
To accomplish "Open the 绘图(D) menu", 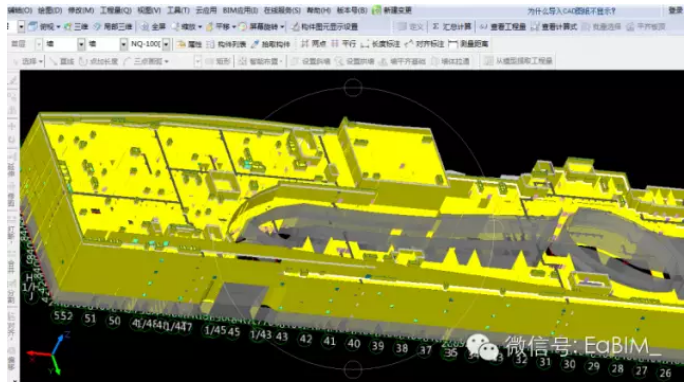I will point(50,10).
